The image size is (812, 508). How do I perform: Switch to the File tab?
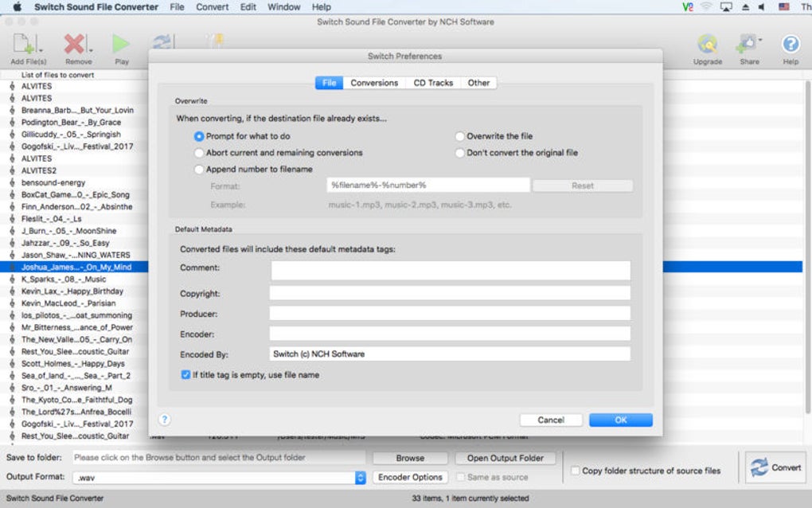330,83
